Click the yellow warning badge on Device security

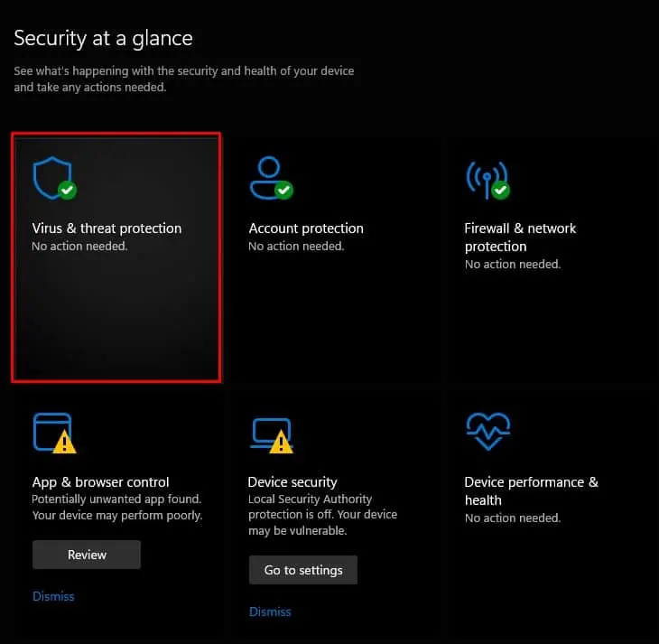[x=282, y=442]
